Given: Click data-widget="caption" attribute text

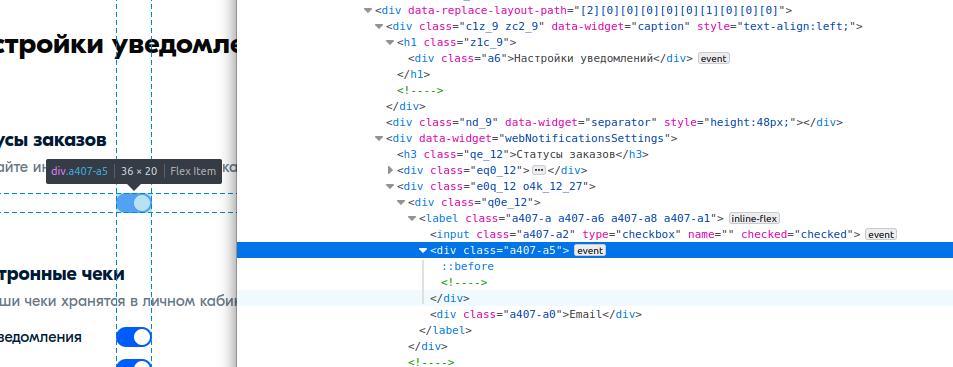Looking at the screenshot, I should tap(621, 27).
